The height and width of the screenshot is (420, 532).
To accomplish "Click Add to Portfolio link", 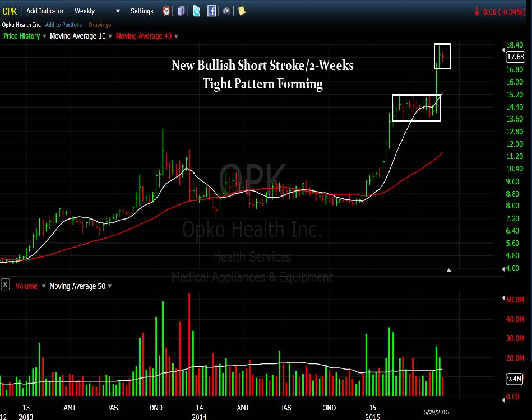I will 63,25.
